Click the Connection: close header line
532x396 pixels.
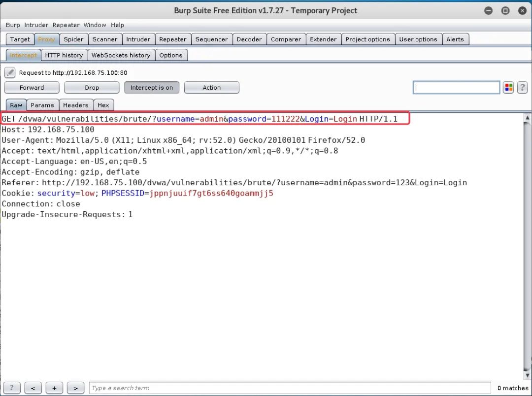click(41, 204)
